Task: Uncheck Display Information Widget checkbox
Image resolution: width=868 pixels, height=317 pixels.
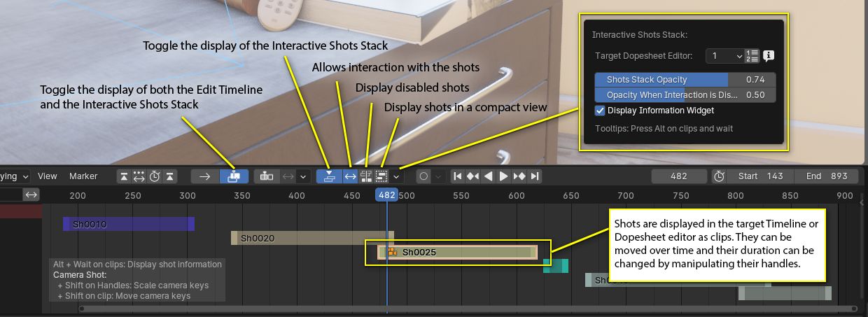Action: click(600, 110)
